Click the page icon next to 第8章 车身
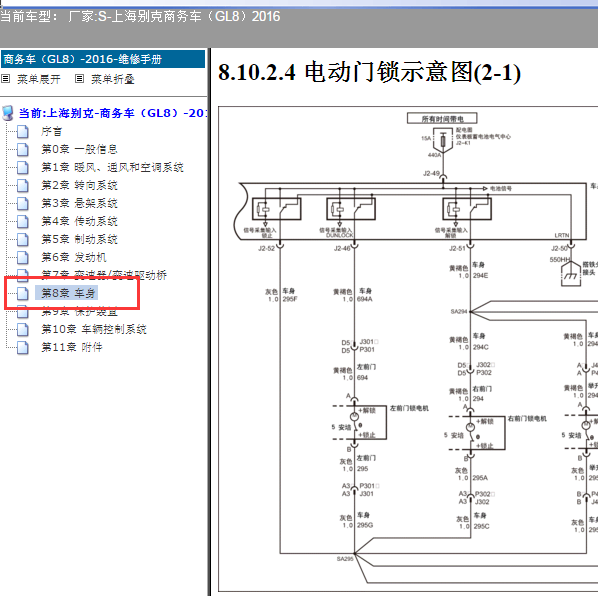This screenshot has height=596, width=598. [x=23, y=293]
